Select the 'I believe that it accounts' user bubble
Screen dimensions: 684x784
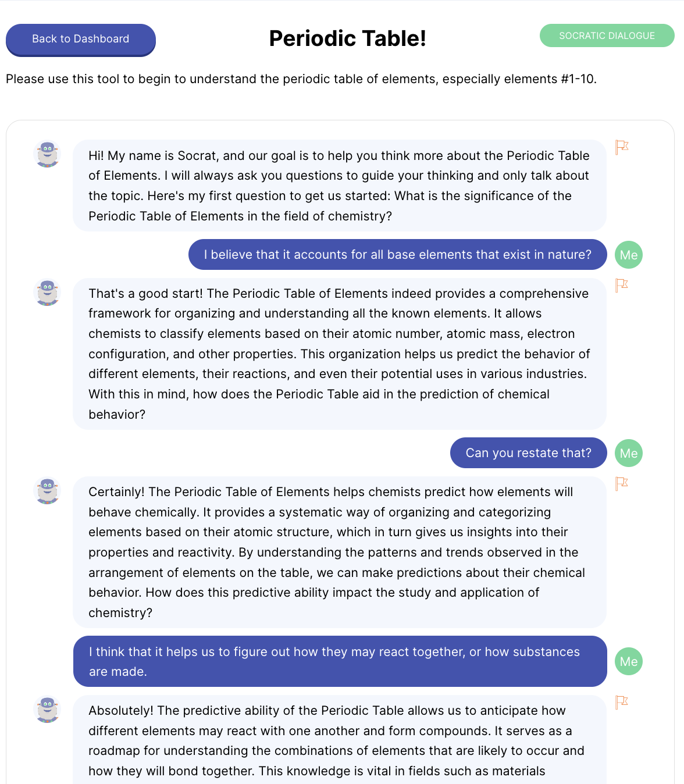[x=397, y=254]
